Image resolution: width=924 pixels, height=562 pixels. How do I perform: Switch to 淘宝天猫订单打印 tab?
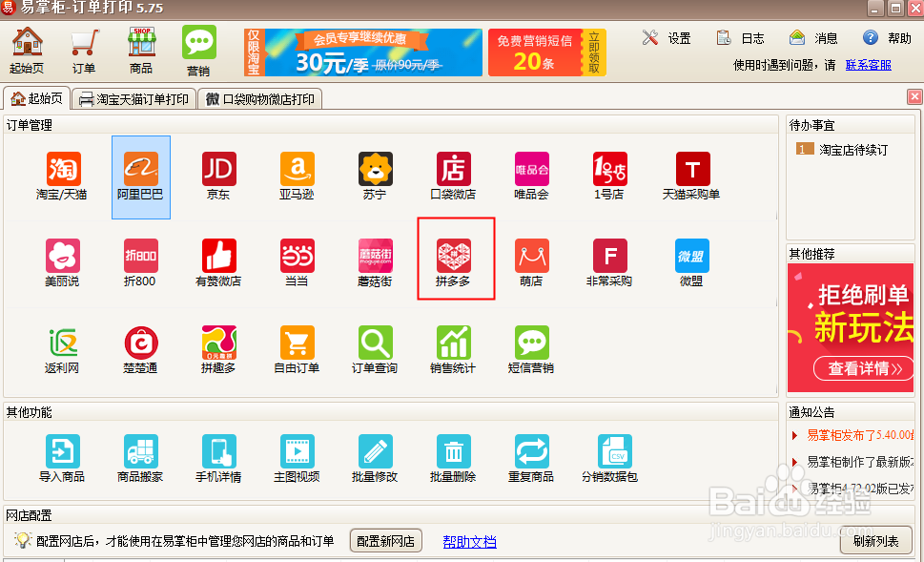tap(134, 99)
